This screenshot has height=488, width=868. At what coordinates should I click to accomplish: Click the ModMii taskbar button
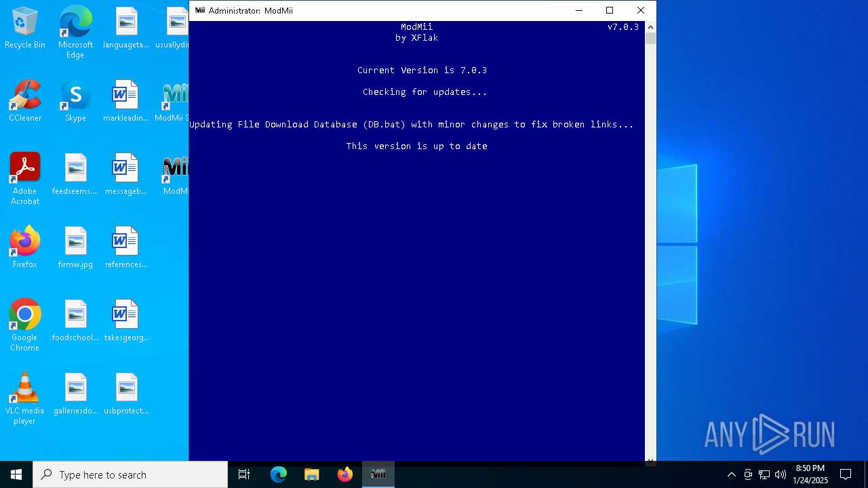coord(378,474)
